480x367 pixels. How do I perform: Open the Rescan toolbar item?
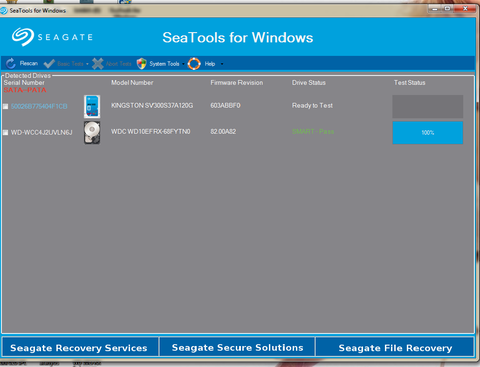pyautogui.click(x=29, y=63)
